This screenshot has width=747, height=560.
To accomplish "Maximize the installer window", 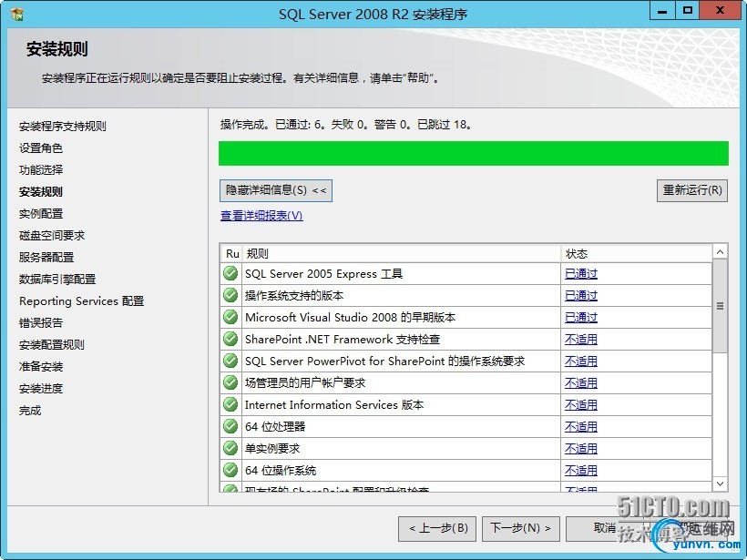I will click(x=688, y=11).
